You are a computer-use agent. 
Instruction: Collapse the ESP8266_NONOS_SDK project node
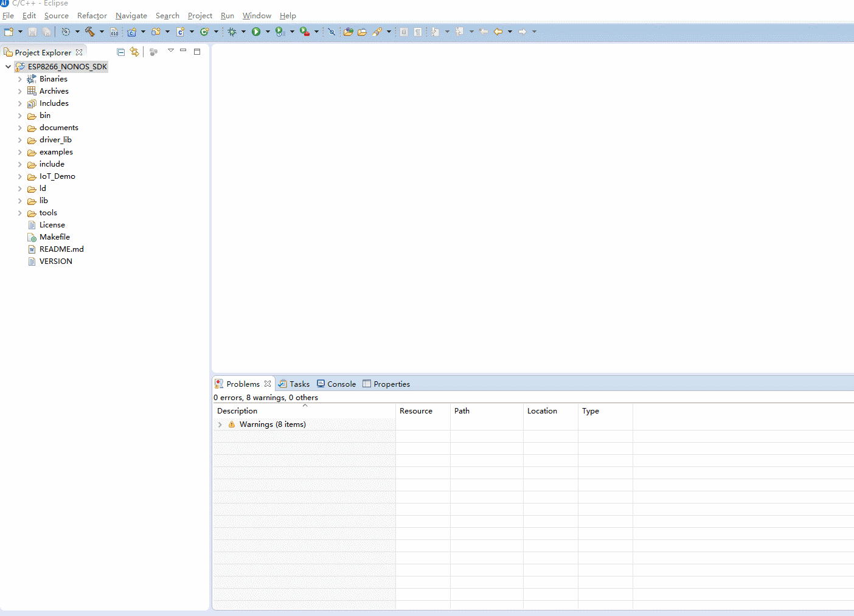pyautogui.click(x=8, y=67)
